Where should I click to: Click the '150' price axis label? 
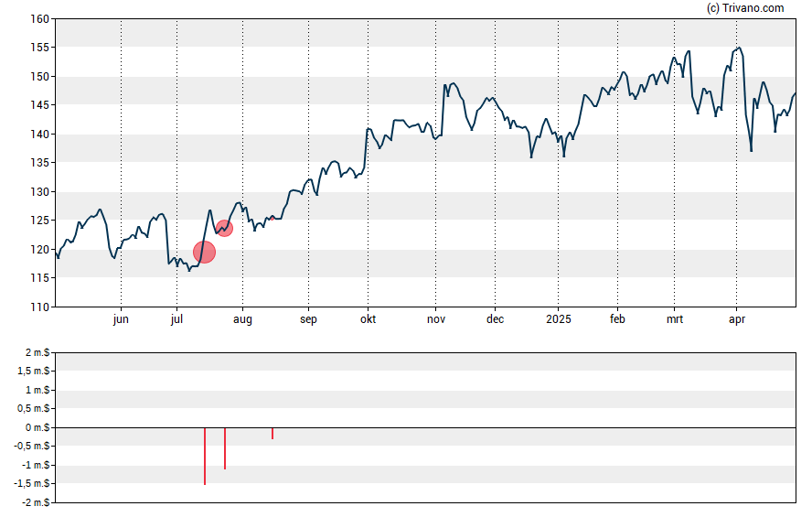40,77
